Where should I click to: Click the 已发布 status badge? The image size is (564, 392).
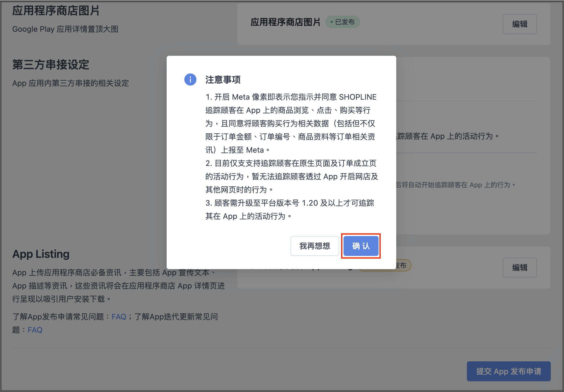[x=342, y=22]
